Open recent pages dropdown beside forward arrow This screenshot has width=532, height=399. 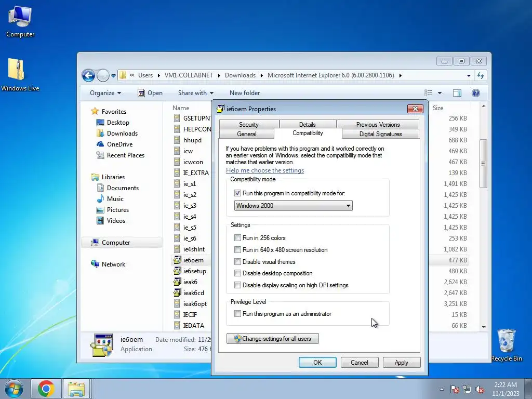pyautogui.click(x=113, y=76)
